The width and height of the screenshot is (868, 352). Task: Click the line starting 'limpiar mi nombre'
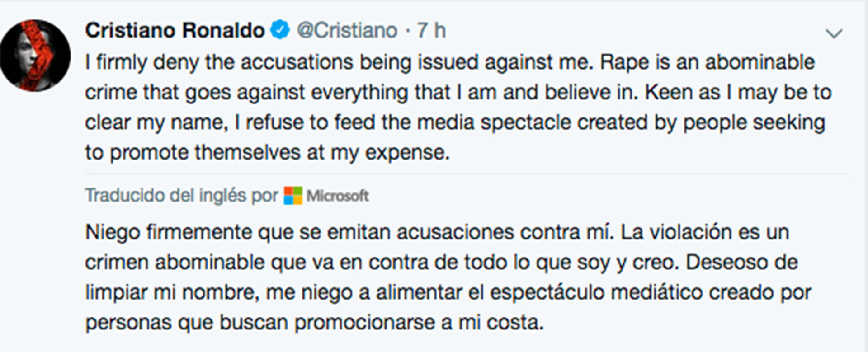[x=448, y=292]
